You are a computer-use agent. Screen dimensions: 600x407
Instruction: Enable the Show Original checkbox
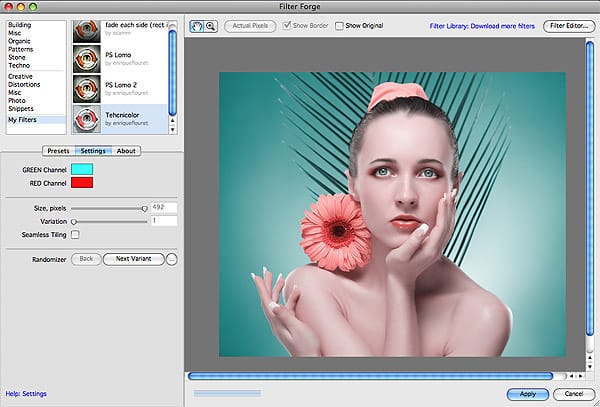[339, 26]
